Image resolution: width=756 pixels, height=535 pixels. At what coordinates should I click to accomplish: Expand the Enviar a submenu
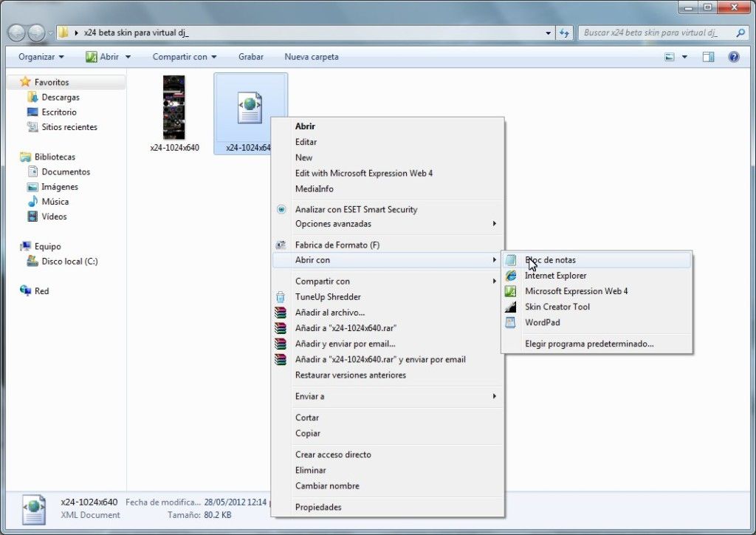[x=388, y=397]
